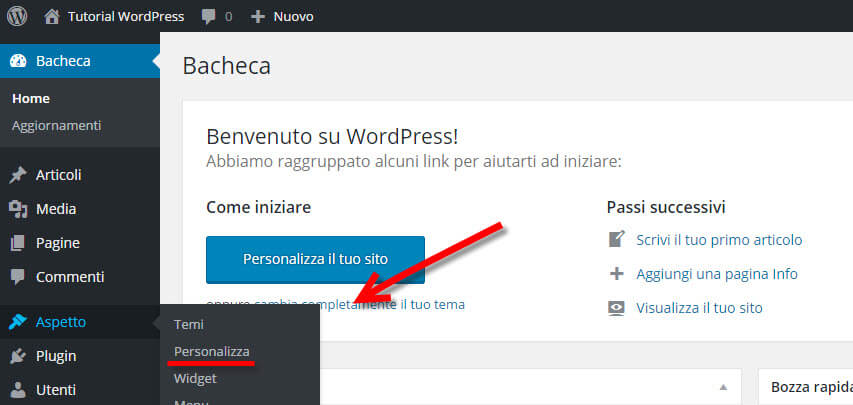Click the Commenti speech bubble icon
853x405 pixels.
pyautogui.click(x=18, y=277)
